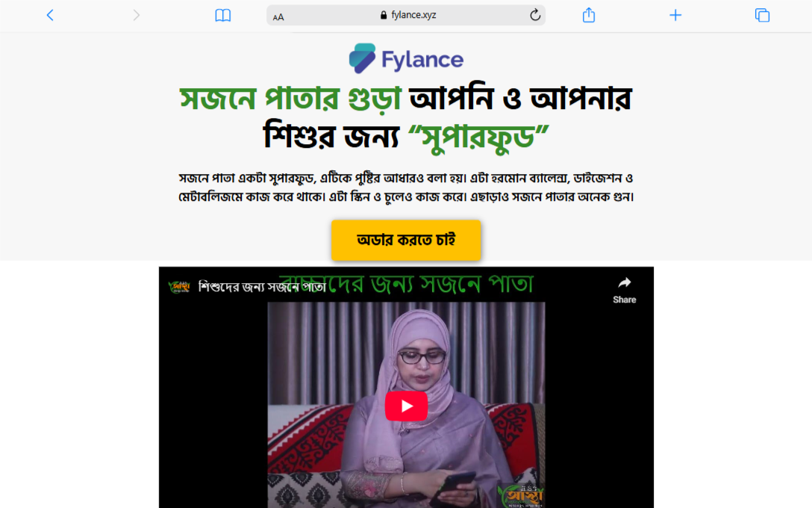Screen dimensions: 812x508
Task: Click the forward navigation arrow
Action: pyautogui.click(x=136, y=15)
